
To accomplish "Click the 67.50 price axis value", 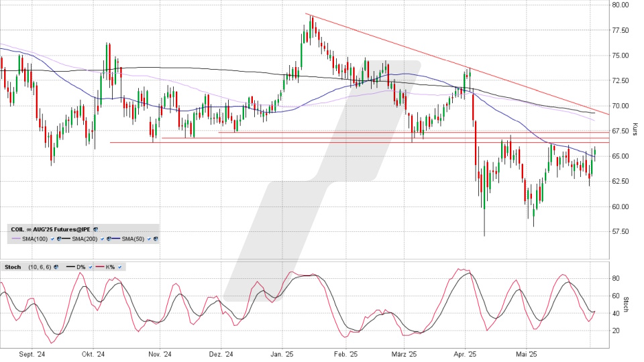I will tap(620, 131).
